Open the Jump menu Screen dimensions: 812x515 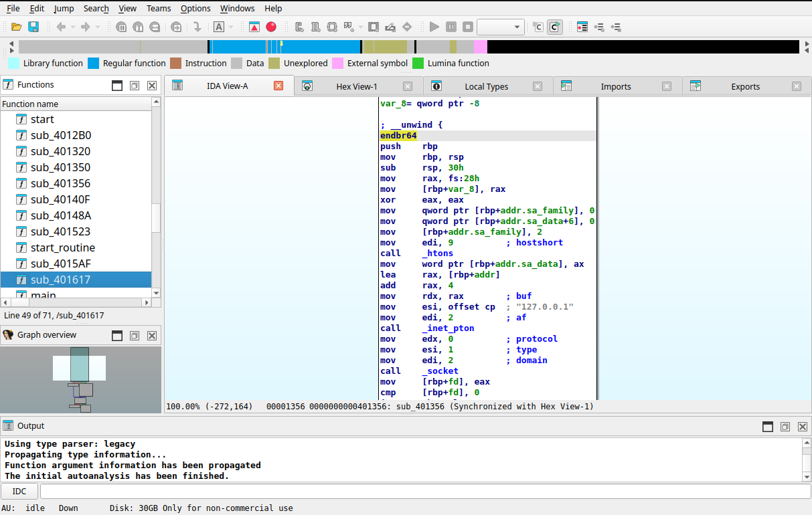click(x=64, y=8)
